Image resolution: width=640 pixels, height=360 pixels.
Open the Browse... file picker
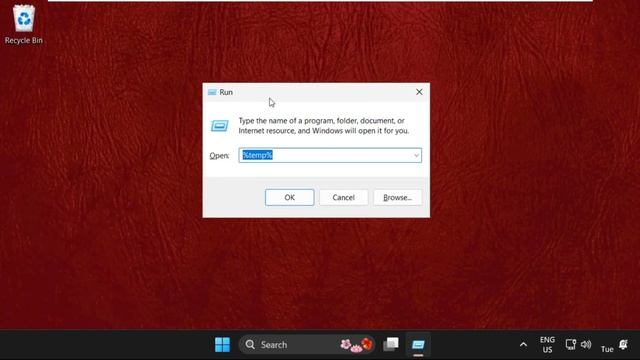pyautogui.click(x=398, y=198)
